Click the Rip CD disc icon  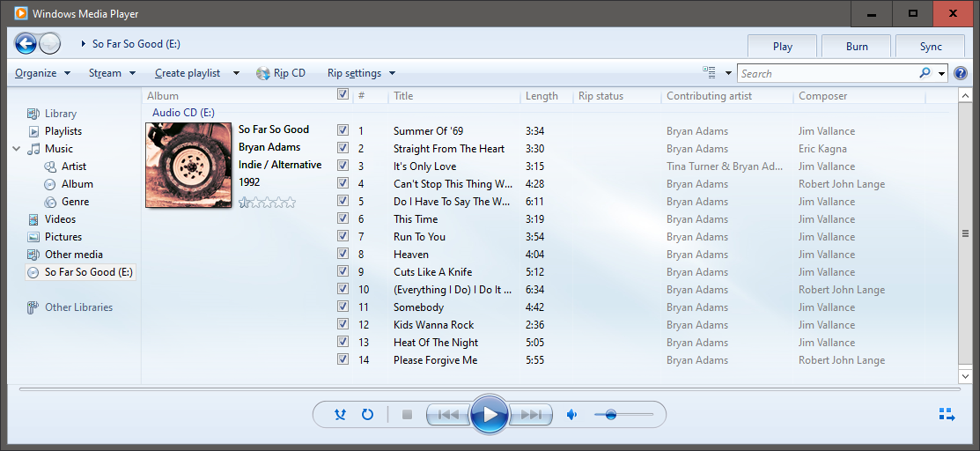[x=263, y=73]
